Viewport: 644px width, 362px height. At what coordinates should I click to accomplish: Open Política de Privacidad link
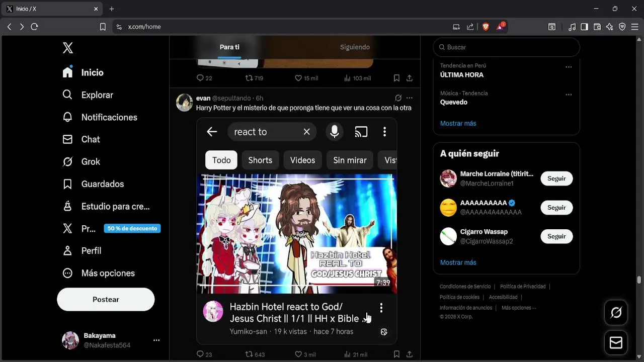(523, 287)
